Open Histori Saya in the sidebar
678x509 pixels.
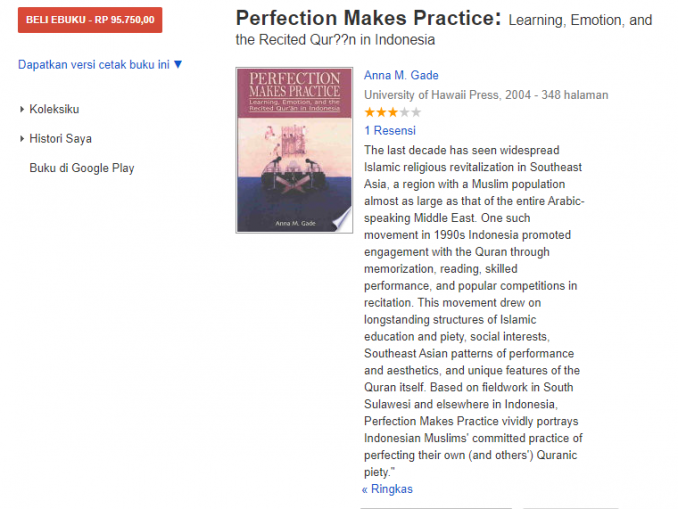click(x=60, y=138)
